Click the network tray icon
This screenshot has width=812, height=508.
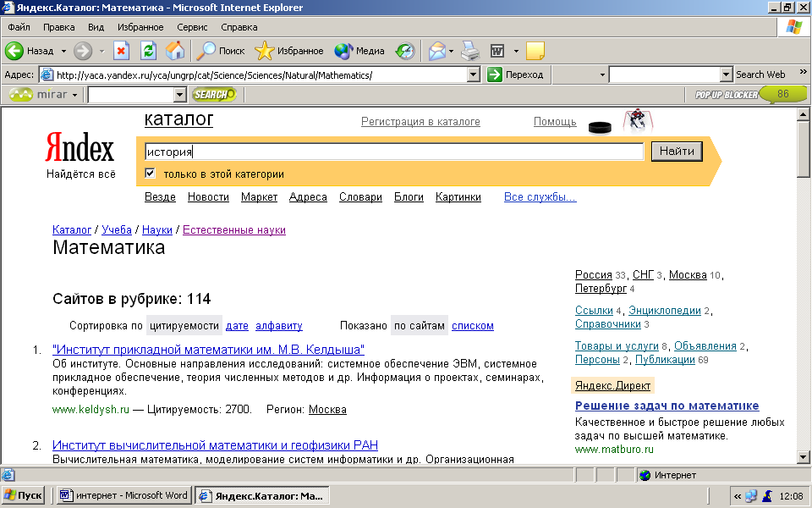pyautogui.click(x=751, y=496)
